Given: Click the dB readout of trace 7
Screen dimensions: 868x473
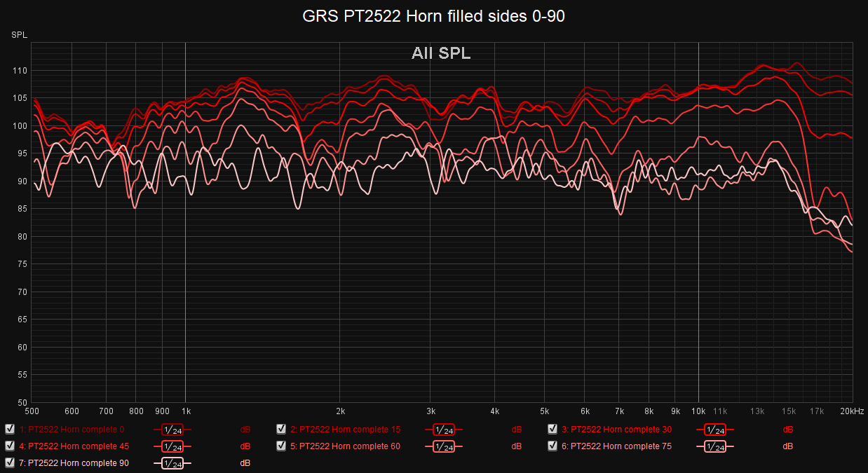Looking at the screenshot, I should [245, 463].
